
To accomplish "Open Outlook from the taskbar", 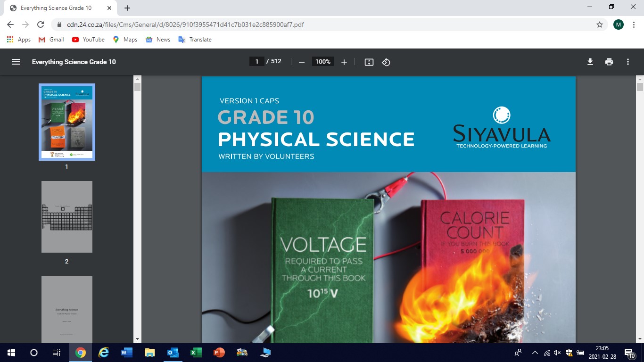I will click(x=173, y=352).
